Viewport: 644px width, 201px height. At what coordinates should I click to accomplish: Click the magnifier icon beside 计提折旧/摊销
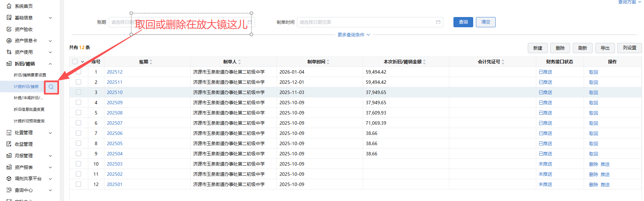pos(51,87)
